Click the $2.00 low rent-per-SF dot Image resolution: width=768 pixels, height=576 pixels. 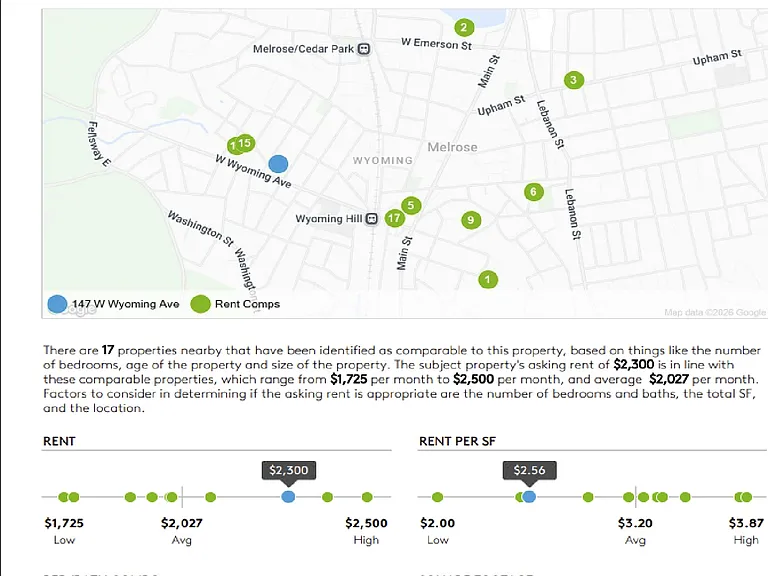click(x=437, y=497)
